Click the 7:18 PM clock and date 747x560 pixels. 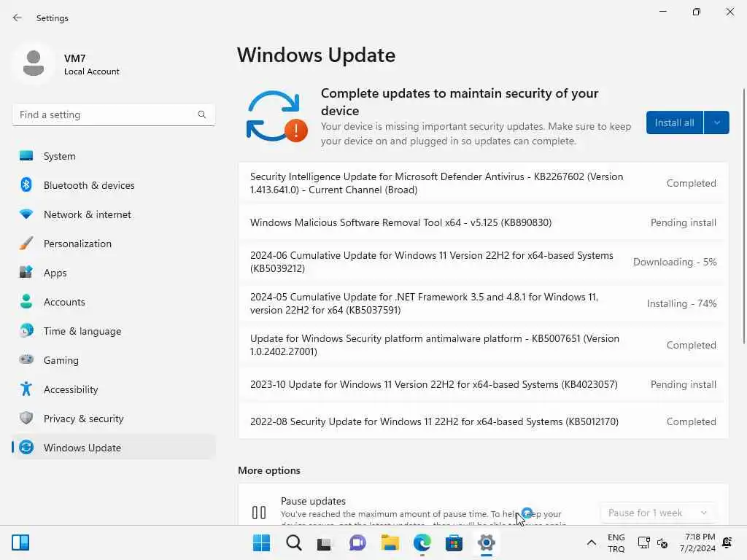tap(697, 542)
